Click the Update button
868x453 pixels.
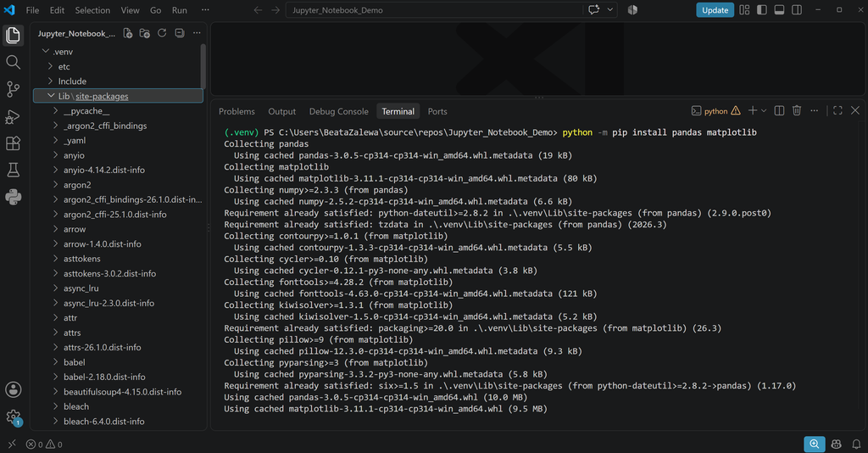pyautogui.click(x=715, y=10)
